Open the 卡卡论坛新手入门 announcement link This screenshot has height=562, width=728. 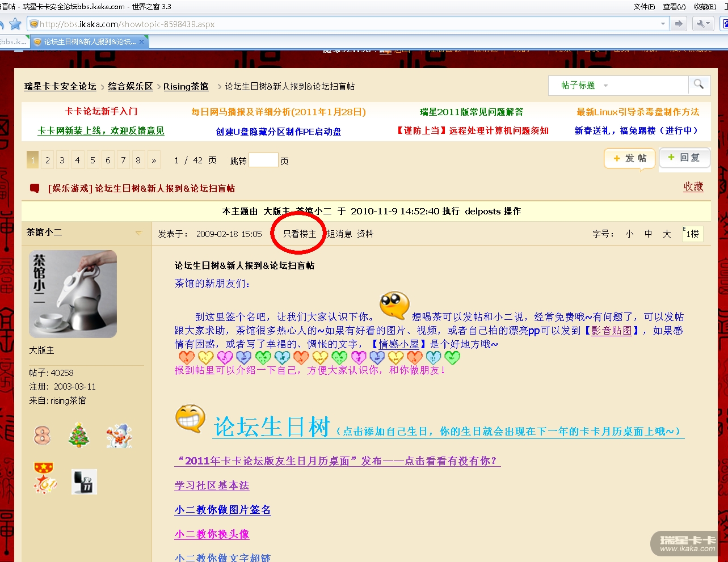(x=101, y=112)
